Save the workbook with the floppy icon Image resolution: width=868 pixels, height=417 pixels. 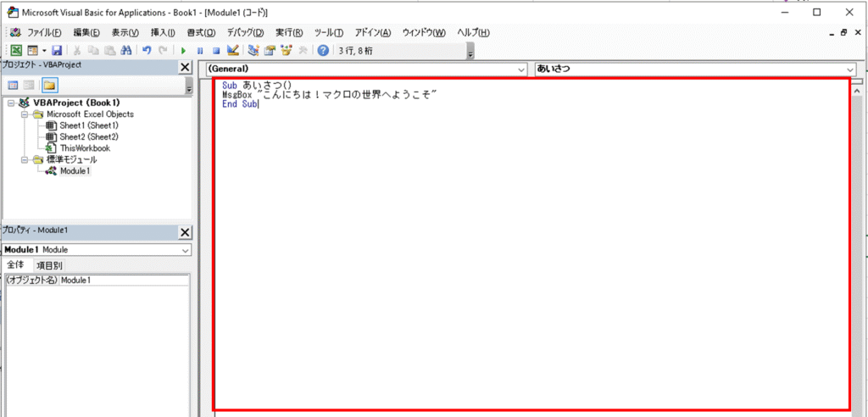point(57,50)
